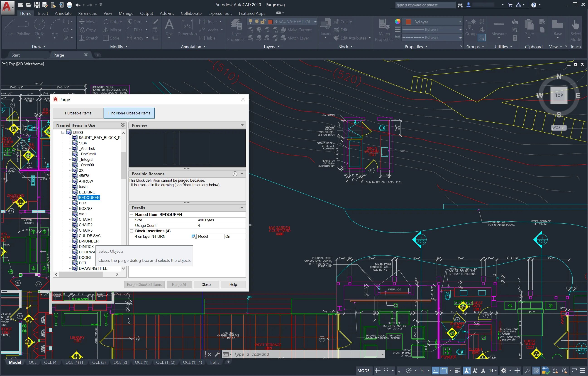Toggle the Purgeable Items view
This screenshot has width=588, height=376.
tap(78, 113)
